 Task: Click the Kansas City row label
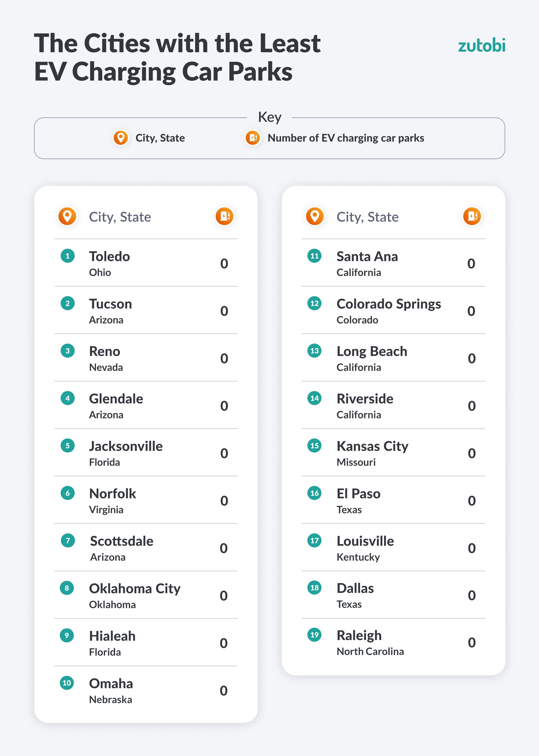(x=373, y=446)
